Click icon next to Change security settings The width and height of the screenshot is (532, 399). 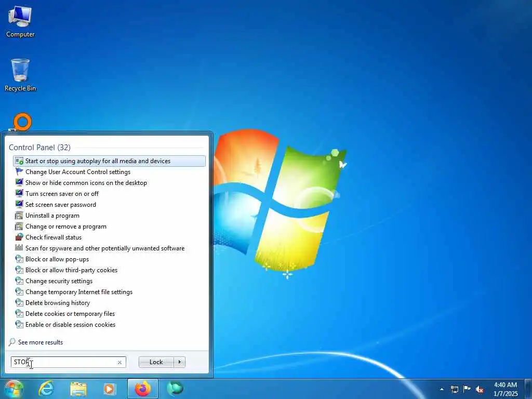[x=19, y=281]
